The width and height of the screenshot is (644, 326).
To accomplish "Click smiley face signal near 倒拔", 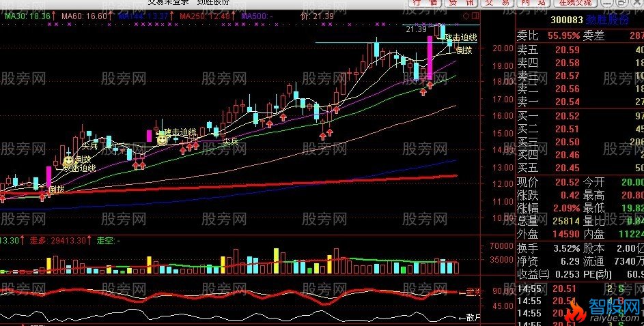I will pyautogui.click(x=68, y=161).
